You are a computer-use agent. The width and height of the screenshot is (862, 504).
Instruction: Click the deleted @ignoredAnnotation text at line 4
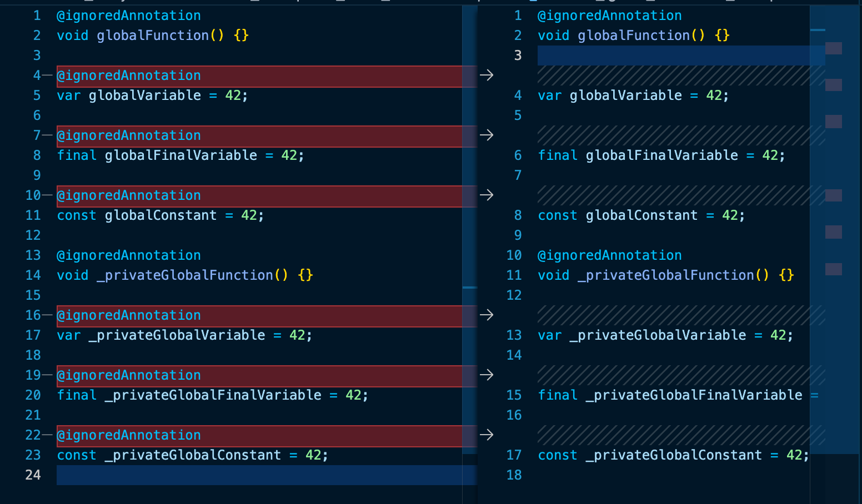coord(129,75)
